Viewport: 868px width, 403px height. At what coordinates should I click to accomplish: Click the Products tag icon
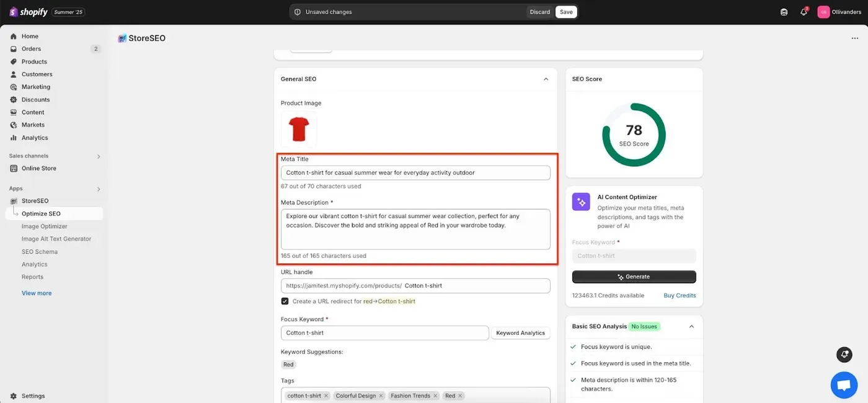click(x=14, y=62)
